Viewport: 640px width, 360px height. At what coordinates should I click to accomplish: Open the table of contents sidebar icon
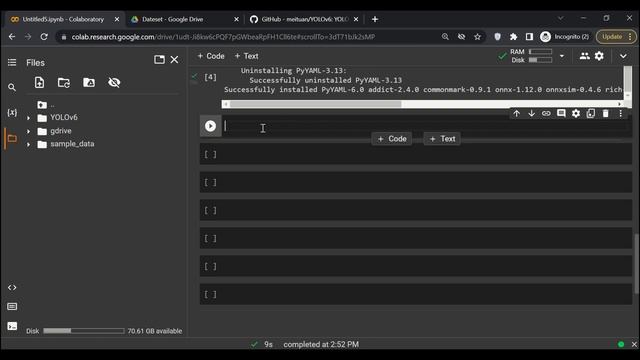tap(12, 62)
